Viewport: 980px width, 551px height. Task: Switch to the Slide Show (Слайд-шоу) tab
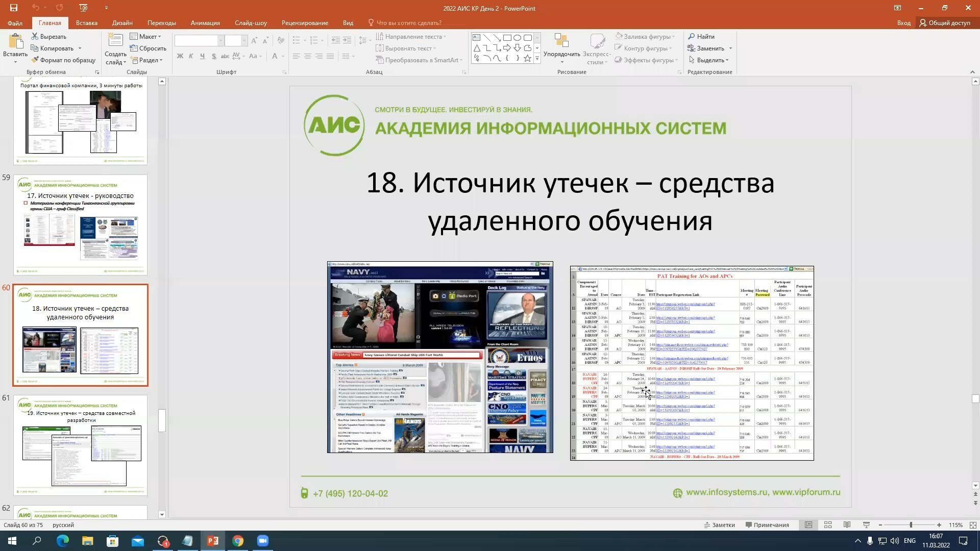click(x=251, y=23)
